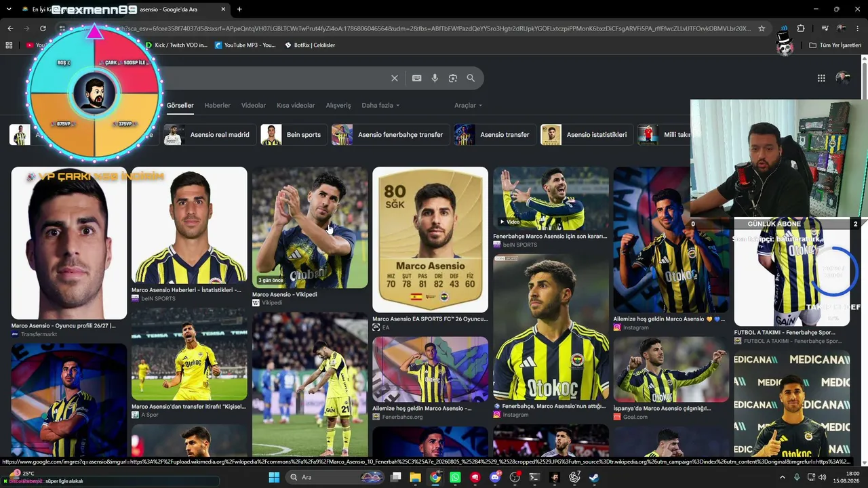Clear the Google search box text
Screen dimensions: 868x488
pyautogui.click(x=395, y=78)
